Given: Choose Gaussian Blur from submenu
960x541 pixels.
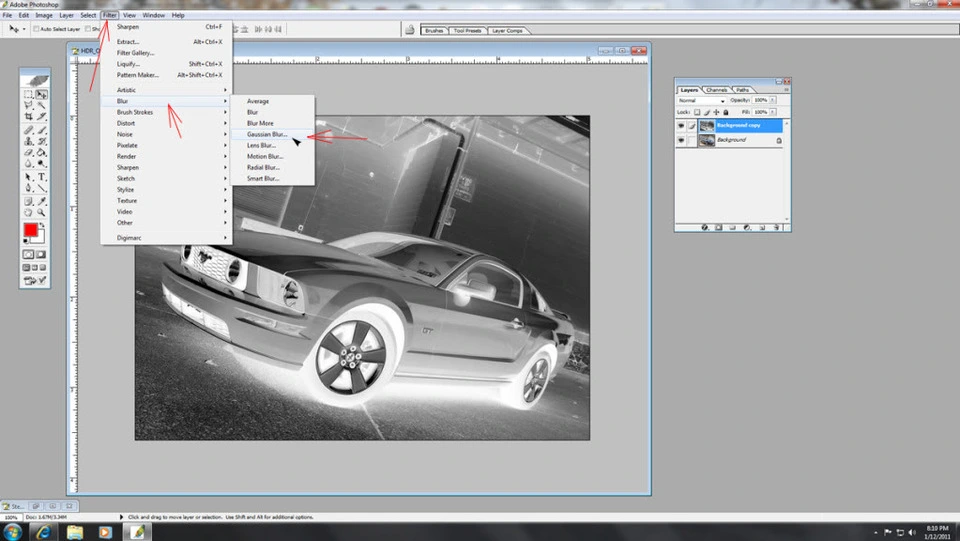Looking at the screenshot, I should coord(272,134).
